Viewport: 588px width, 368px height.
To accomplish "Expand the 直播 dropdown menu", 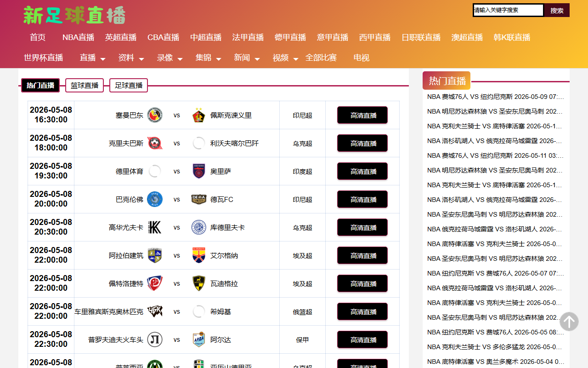I will (92, 58).
